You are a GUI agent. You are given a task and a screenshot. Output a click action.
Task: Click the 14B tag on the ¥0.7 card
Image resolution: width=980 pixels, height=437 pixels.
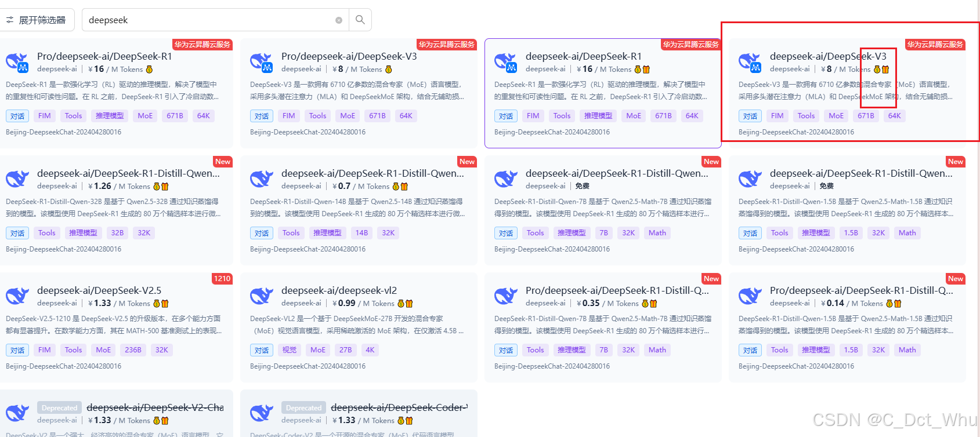coord(362,233)
